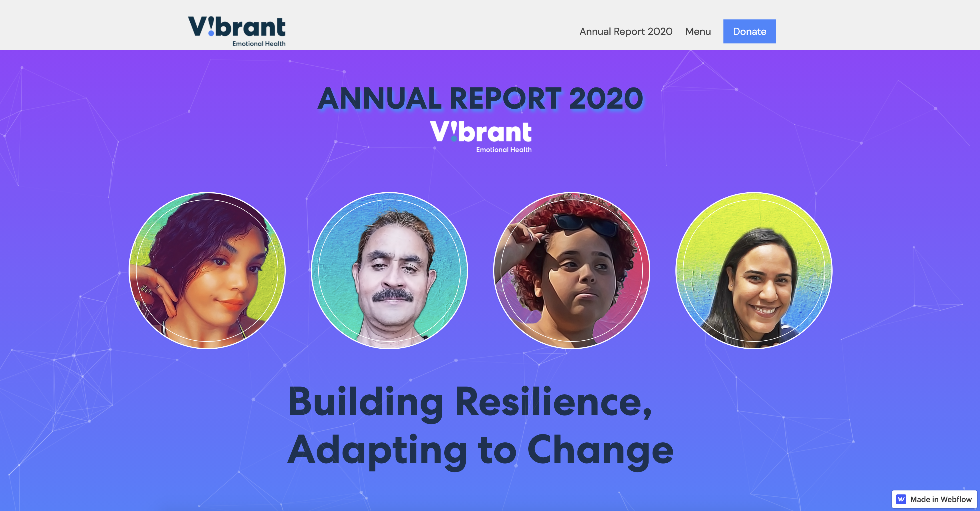
Task: Click the blue exclamation dot in header logo
Action: coord(211,33)
